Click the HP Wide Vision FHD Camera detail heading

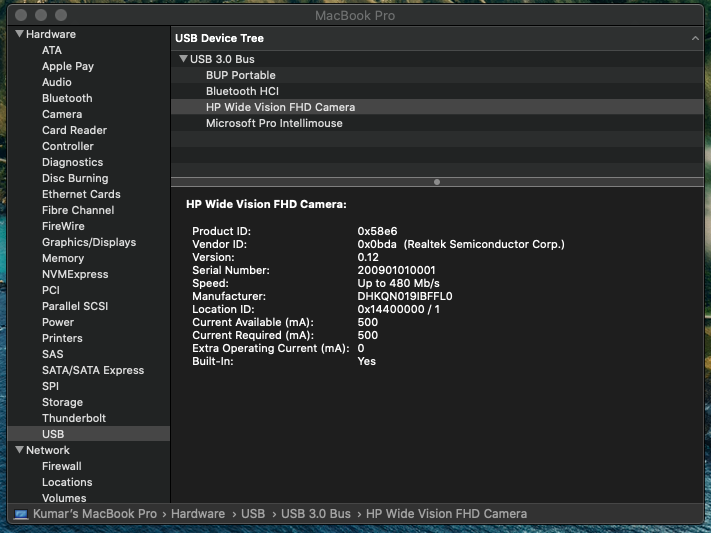[266, 205]
